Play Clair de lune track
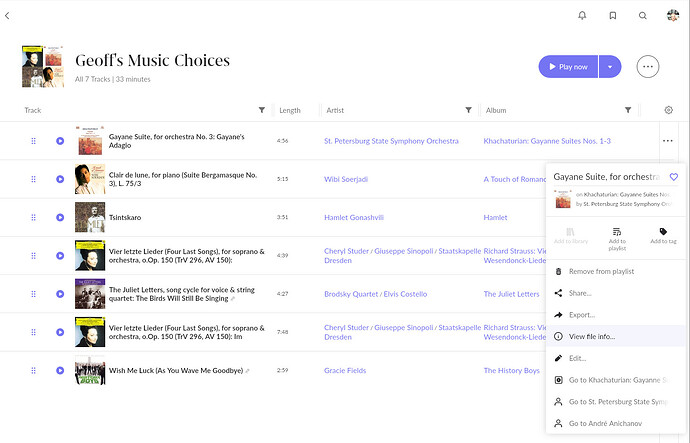 [60, 179]
